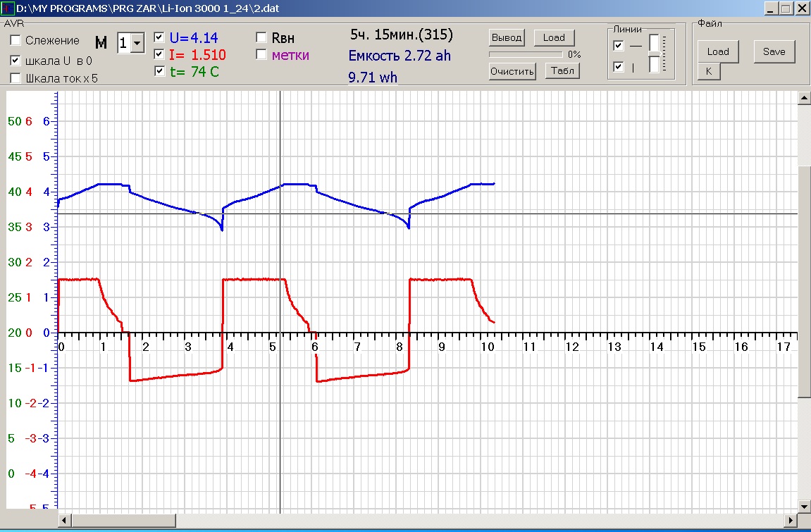Click the vertical scrollbar down arrow
The width and height of the screenshot is (811, 532).
coord(804,506)
